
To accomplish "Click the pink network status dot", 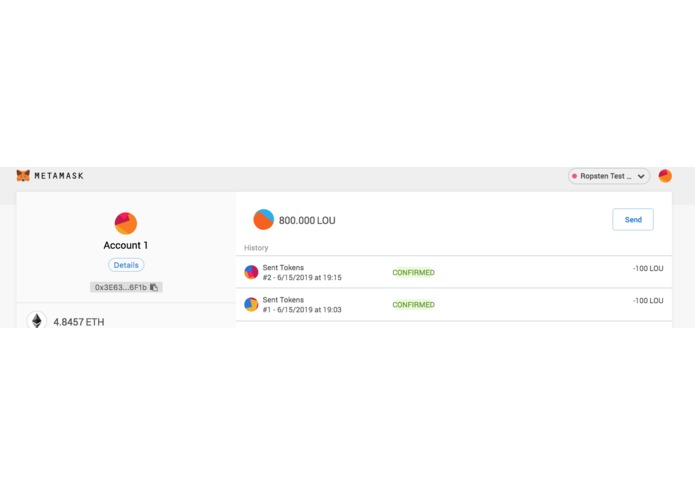I will (574, 176).
